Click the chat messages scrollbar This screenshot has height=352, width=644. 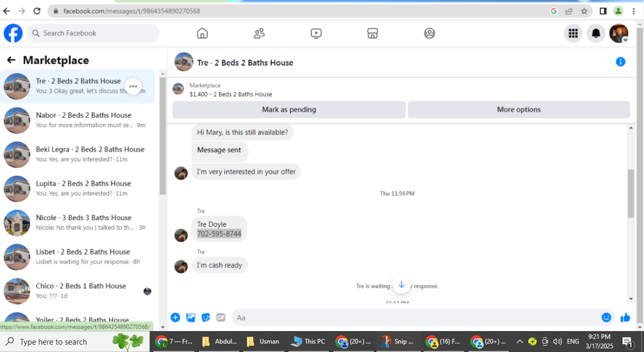tap(631, 194)
